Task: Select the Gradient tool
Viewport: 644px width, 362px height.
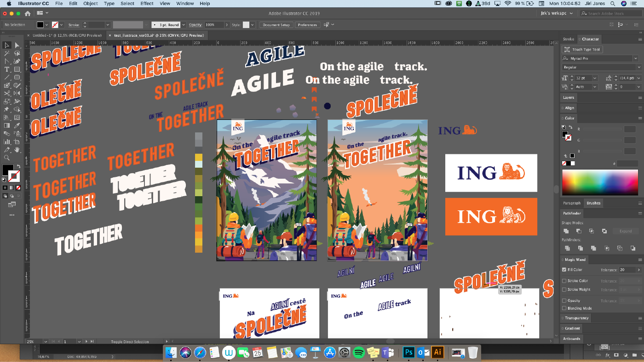Action: click(x=7, y=125)
